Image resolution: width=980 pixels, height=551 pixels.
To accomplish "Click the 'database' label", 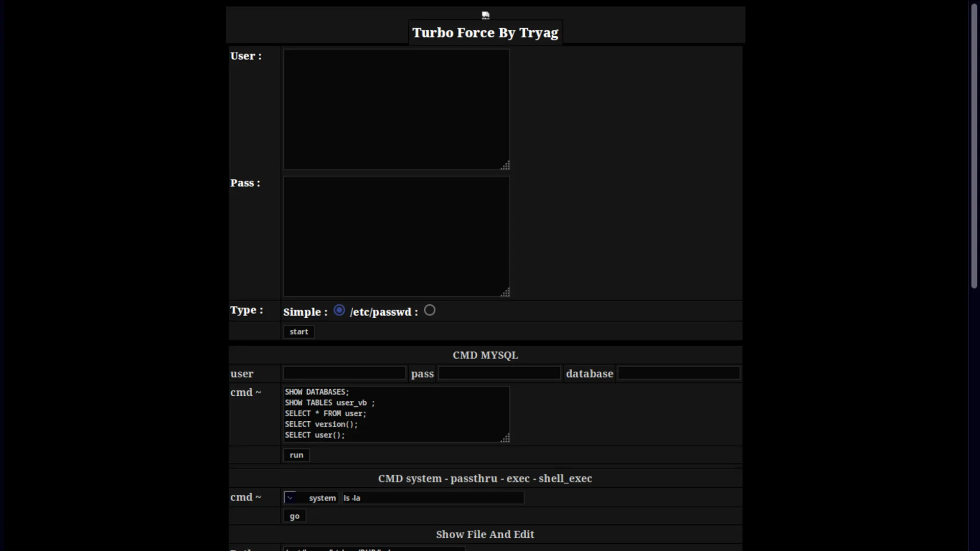I will (590, 374).
